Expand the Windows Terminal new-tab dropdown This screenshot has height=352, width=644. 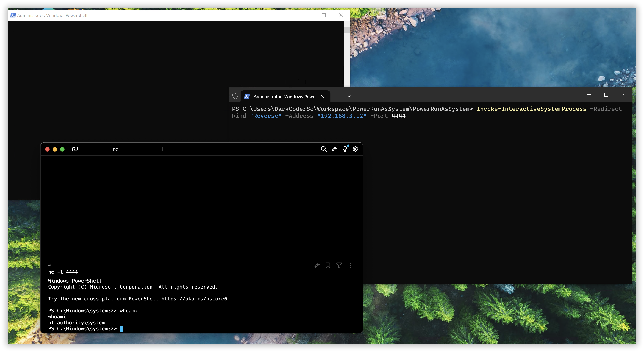(349, 96)
